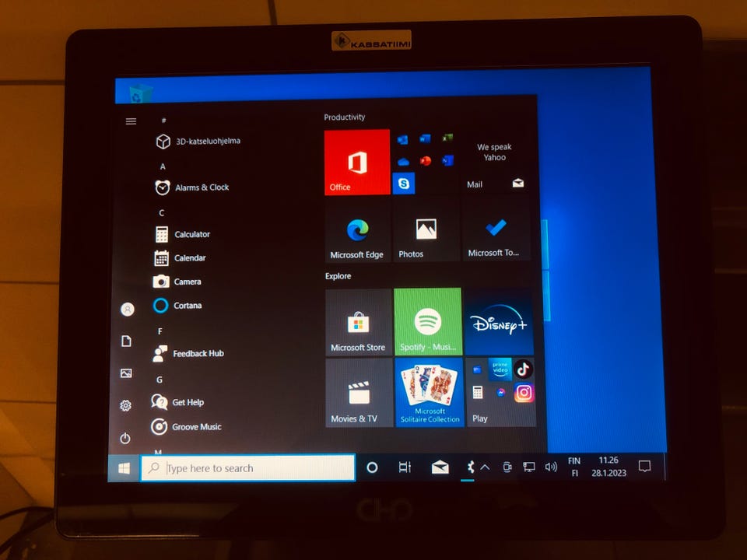The height and width of the screenshot is (560, 747).
Task: Switch the FIN input language indicator
Action: click(574, 467)
